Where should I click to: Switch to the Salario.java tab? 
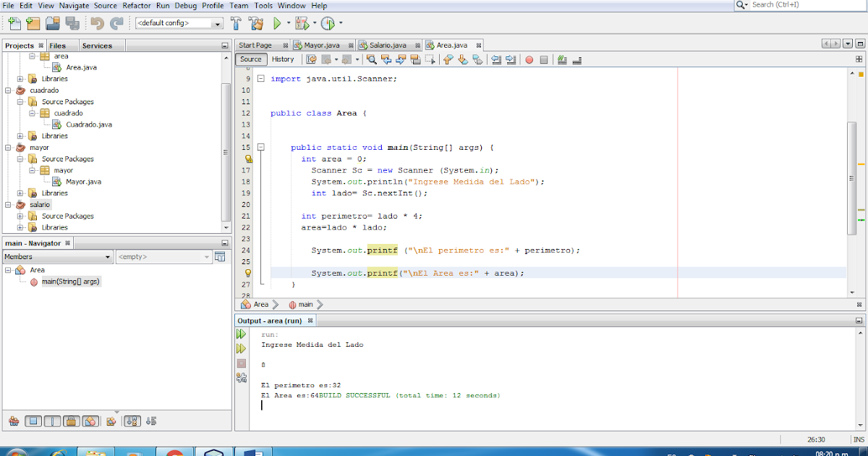click(x=388, y=44)
